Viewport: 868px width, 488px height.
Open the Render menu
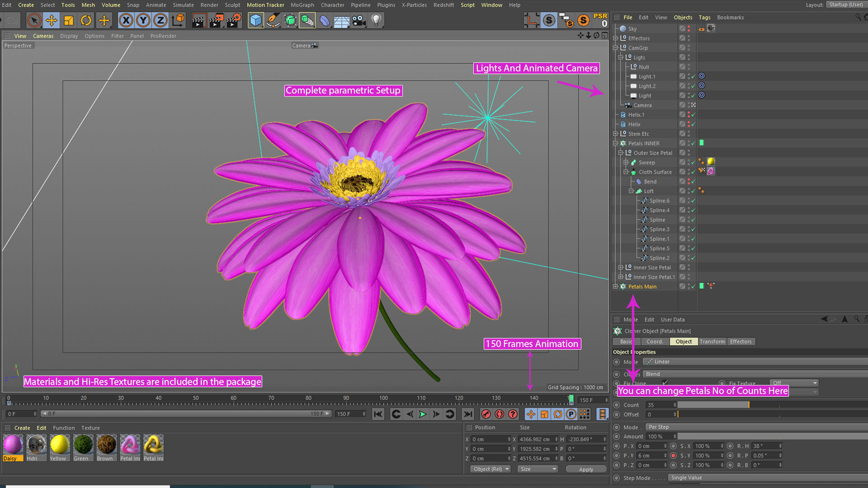(x=209, y=5)
